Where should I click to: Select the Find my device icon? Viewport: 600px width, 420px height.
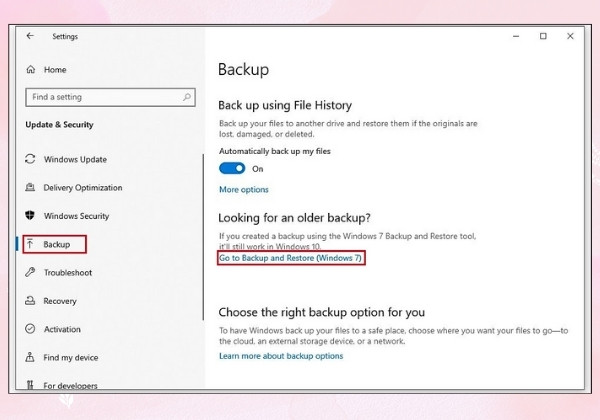coord(30,357)
